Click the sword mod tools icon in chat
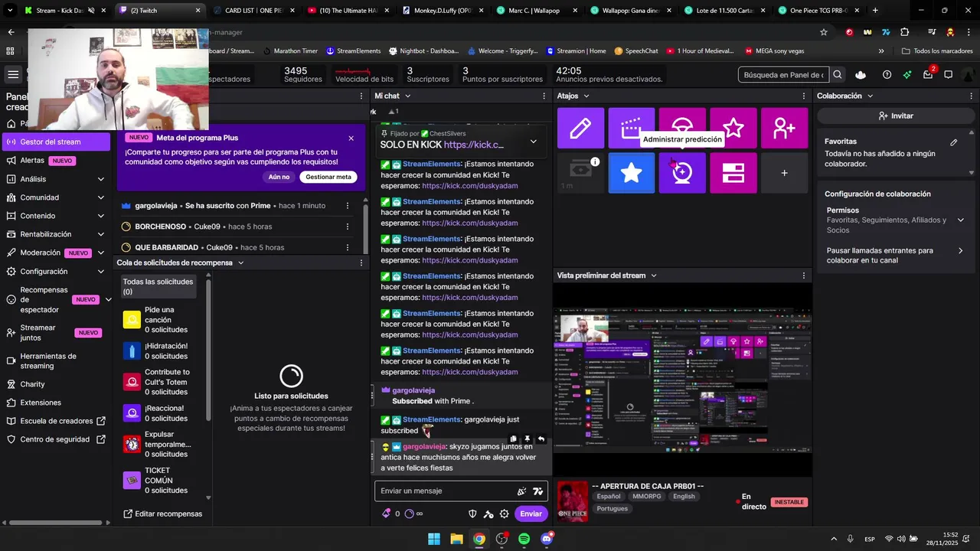980x551 pixels. tap(488, 514)
